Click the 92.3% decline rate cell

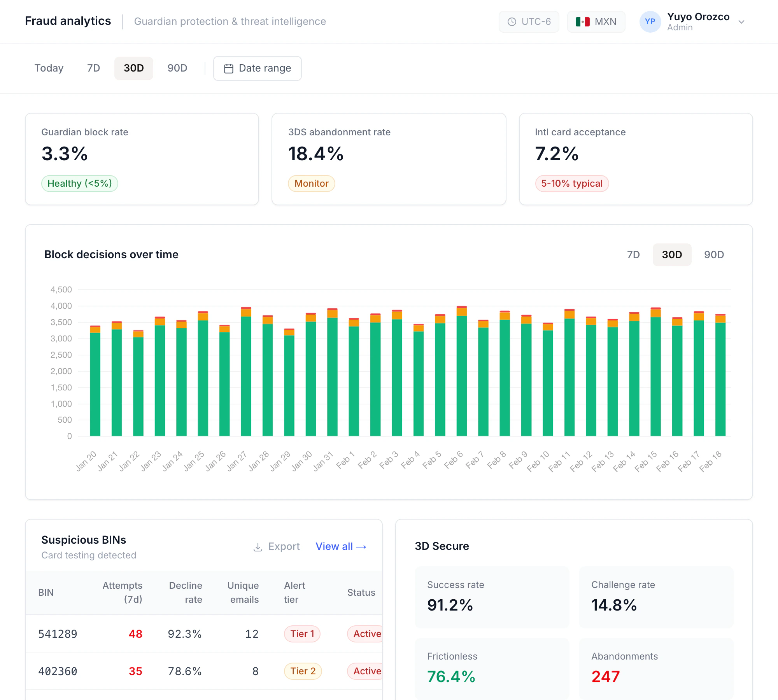(x=185, y=634)
